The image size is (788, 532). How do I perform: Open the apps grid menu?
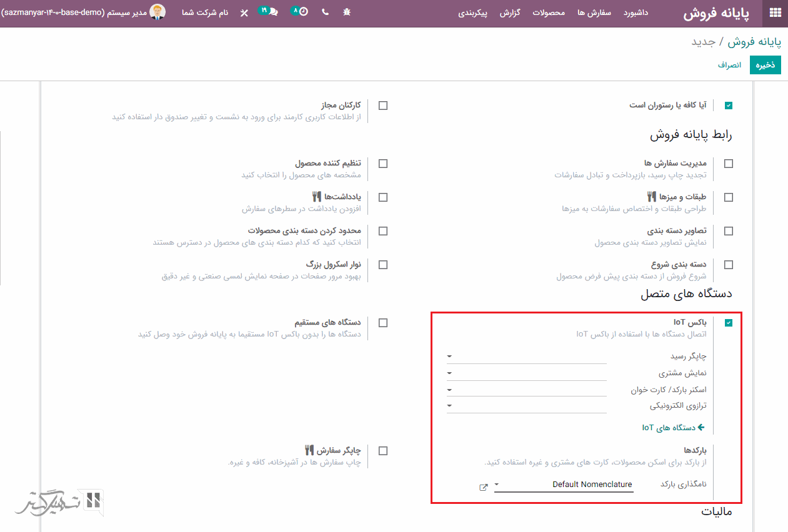pyautogui.click(x=775, y=12)
